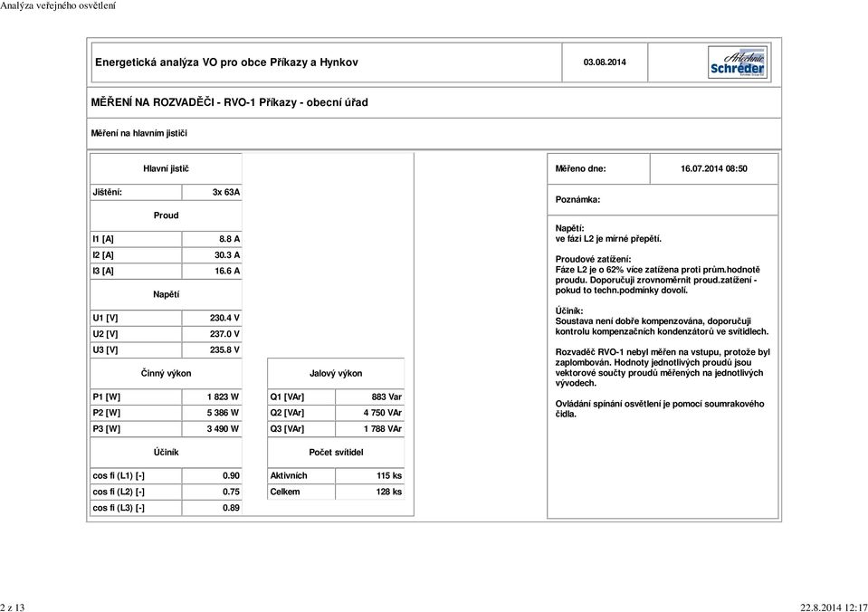This screenshot has width=868, height=612.
Task: Click the 'Měřeno dne:' label
Action: tap(581, 169)
